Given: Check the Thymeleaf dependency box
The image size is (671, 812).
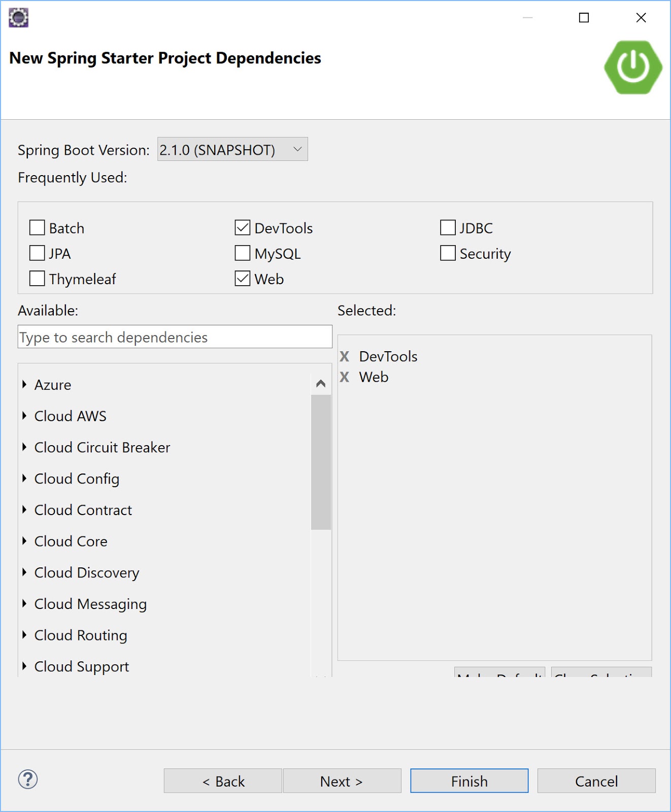Looking at the screenshot, I should (x=37, y=279).
